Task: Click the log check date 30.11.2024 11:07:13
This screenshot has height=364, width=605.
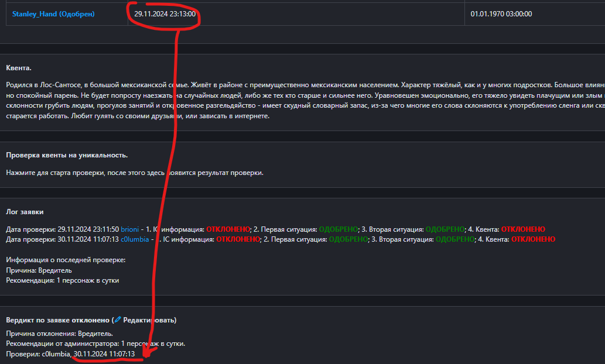Action: [88, 239]
